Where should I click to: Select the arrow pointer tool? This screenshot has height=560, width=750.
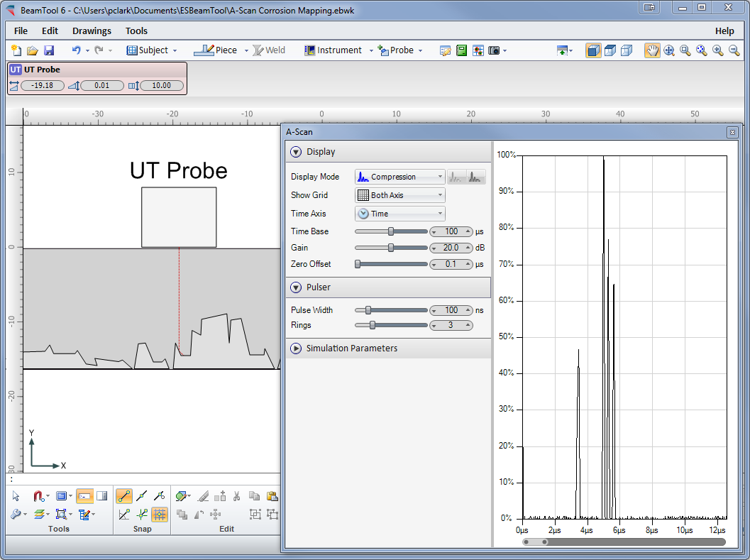coord(16,496)
